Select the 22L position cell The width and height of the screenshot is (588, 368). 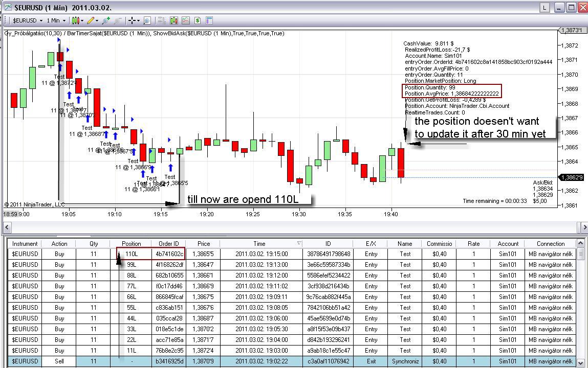(x=131, y=339)
